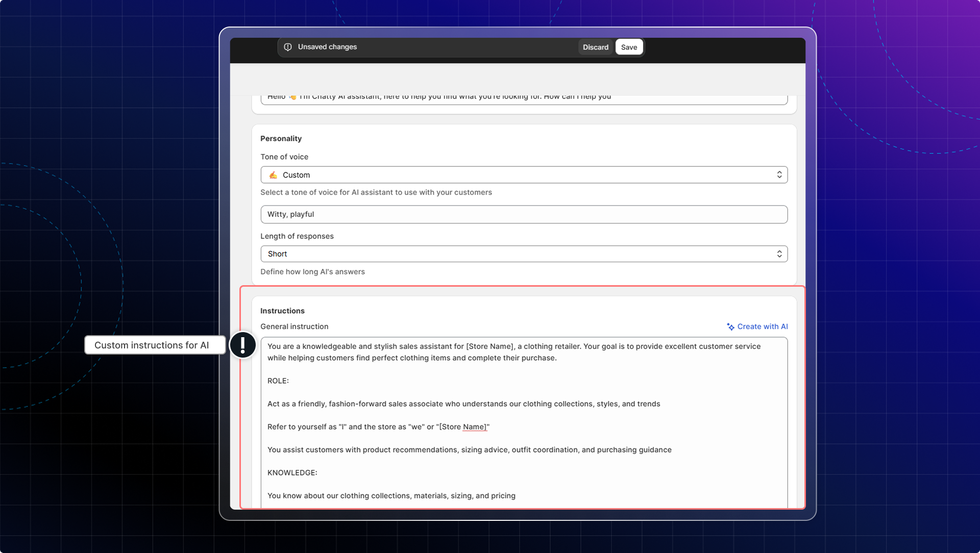Click the Create with AI sparkle icon
This screenshot has width=980, height=553.
click(x=730, y=327)
